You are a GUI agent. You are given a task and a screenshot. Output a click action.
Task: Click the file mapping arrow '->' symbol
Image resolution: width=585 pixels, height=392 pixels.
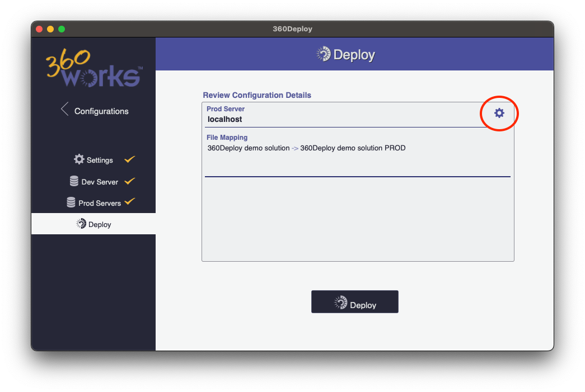[294, 148]
